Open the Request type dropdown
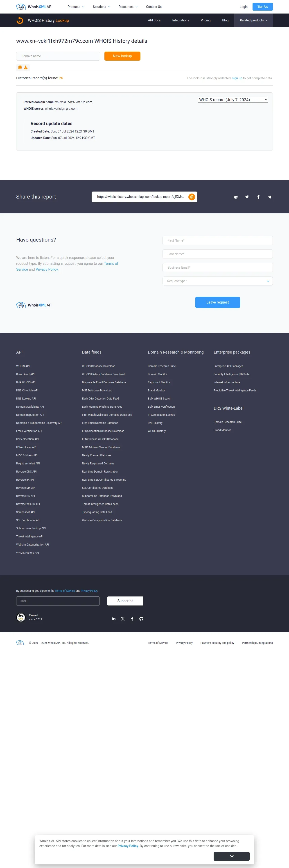Viewport: 289px width, 868px height. (x=217, y=281)
